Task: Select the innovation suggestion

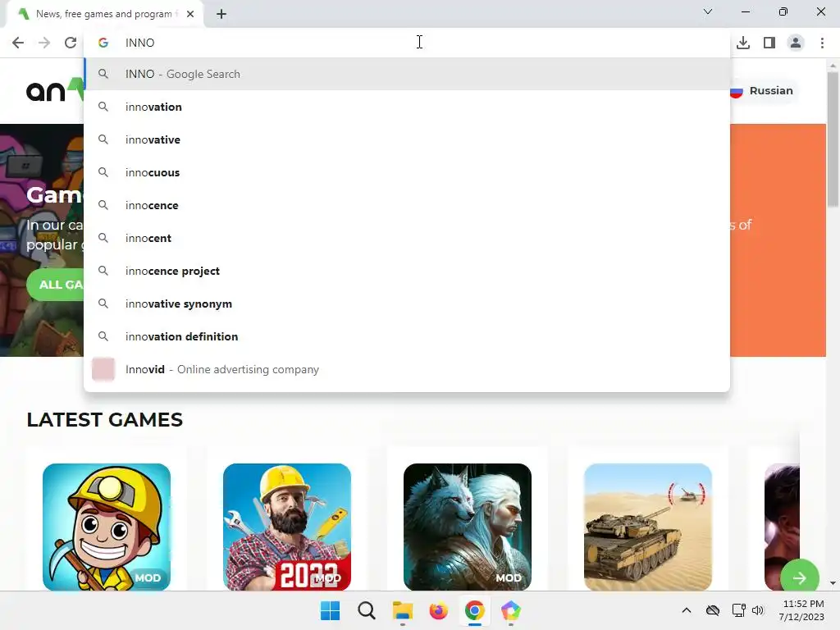Action: (x=407, y=107)
